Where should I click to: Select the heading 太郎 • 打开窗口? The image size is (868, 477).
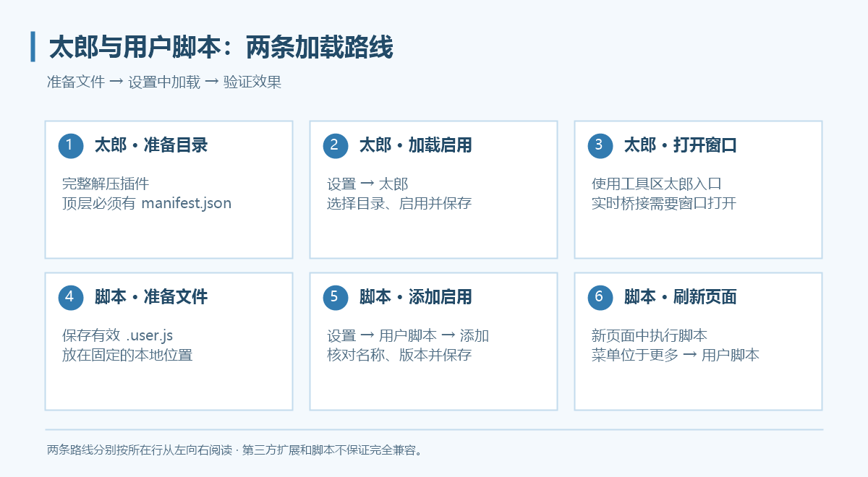pyautogui.click(x=681, y=145)
